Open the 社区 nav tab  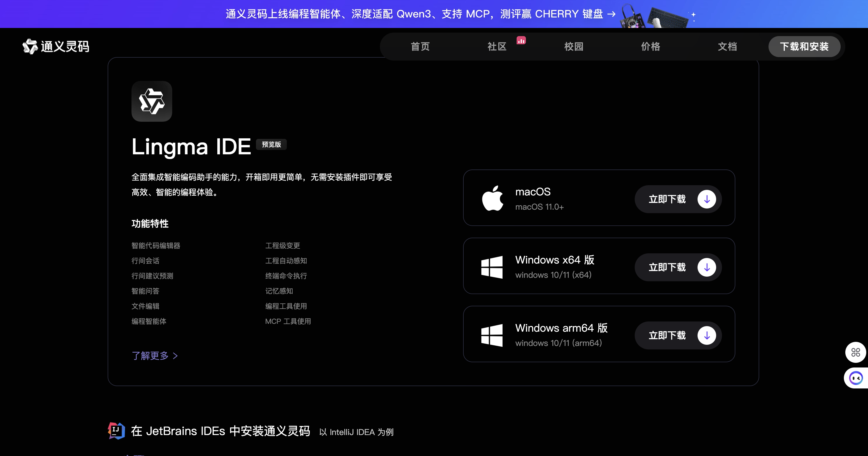pos(497,47)
